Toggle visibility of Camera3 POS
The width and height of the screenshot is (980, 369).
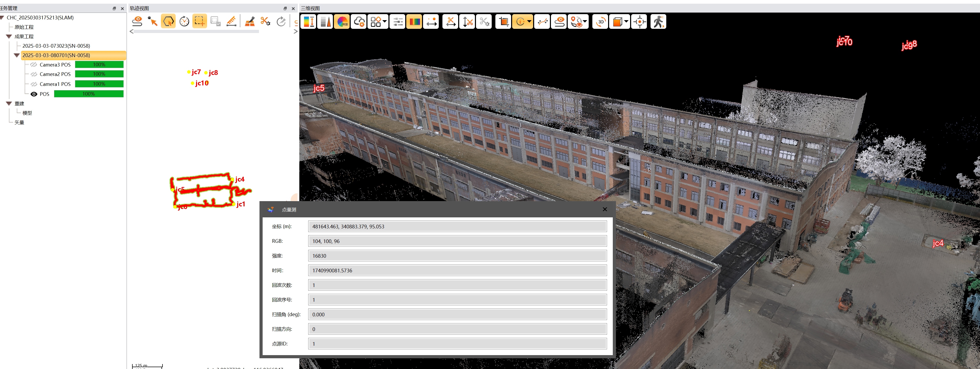click(34, 65)
